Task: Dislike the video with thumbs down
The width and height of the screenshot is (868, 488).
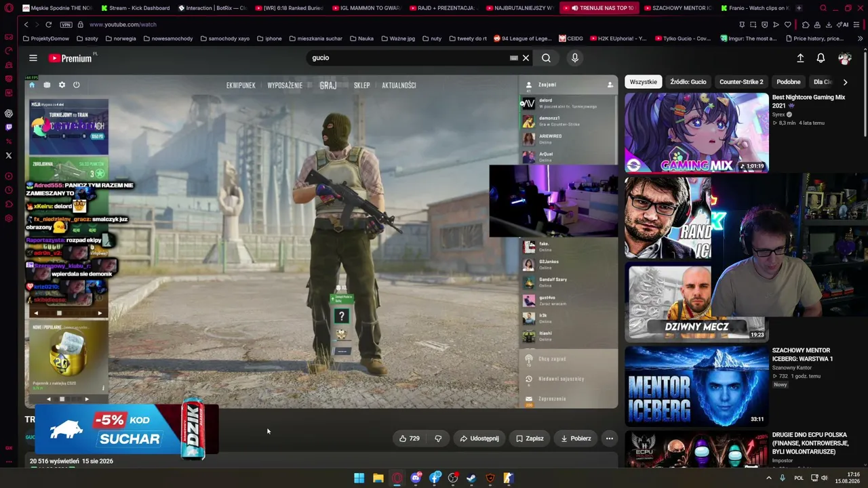Action: coord(438,439)
